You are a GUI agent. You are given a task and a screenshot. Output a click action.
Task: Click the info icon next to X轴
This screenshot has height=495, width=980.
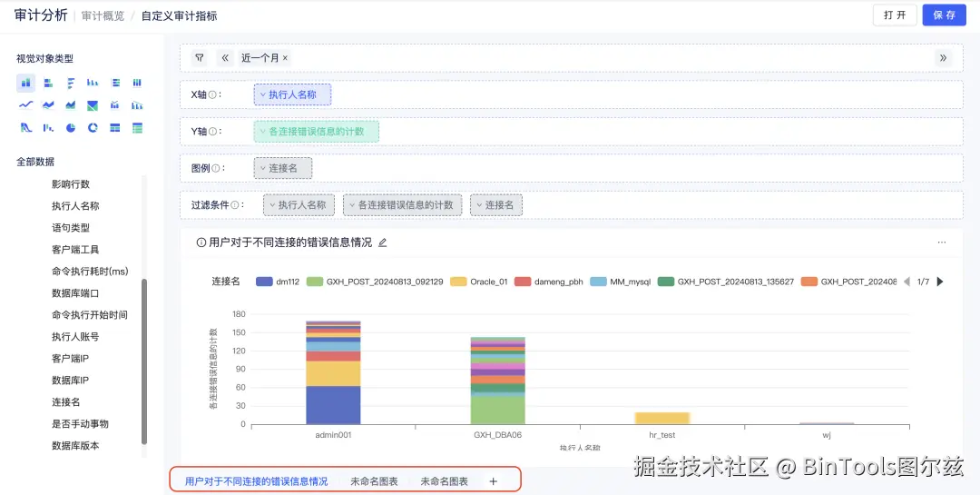pyautogui.click(x=212, y=95)
